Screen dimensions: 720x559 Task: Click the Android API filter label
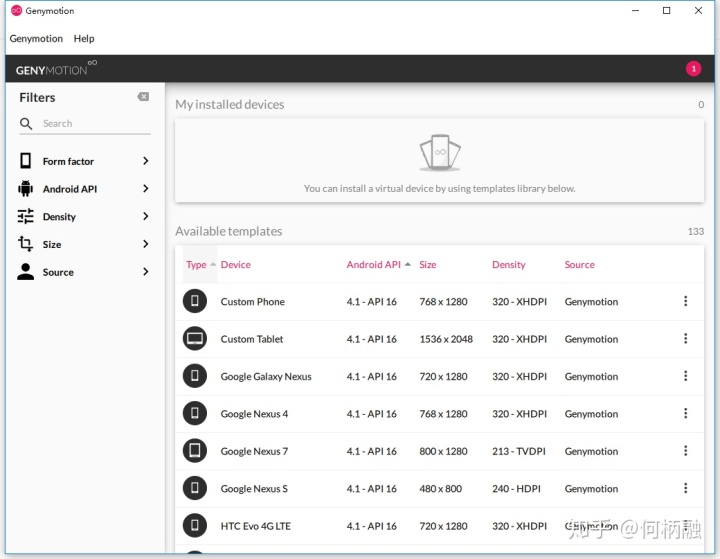click(70, 189)
